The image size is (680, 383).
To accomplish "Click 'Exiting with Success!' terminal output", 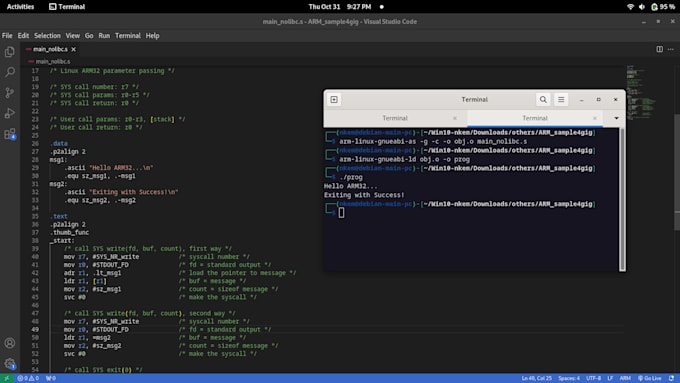I will click(x=364, y=195).
